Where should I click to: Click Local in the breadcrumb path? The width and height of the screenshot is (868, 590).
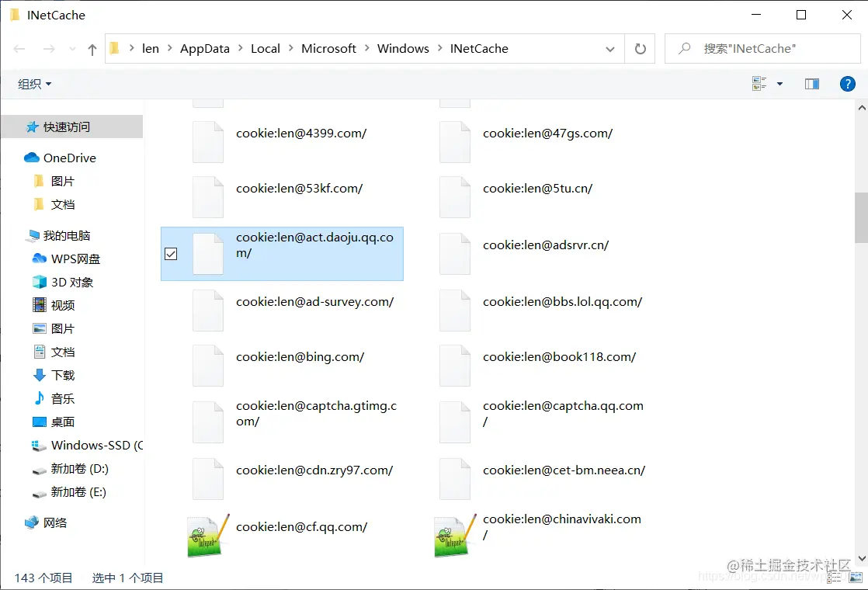(x=266, y=49)
